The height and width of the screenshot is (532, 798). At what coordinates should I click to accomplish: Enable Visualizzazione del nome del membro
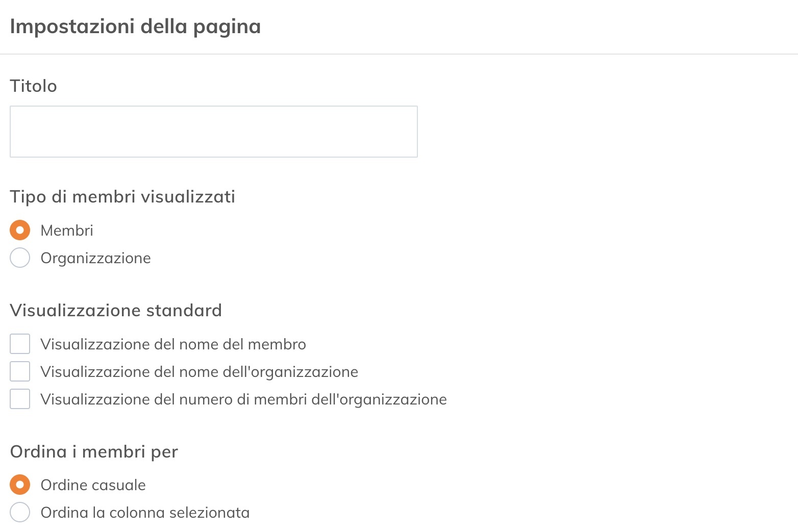point(19,344)
